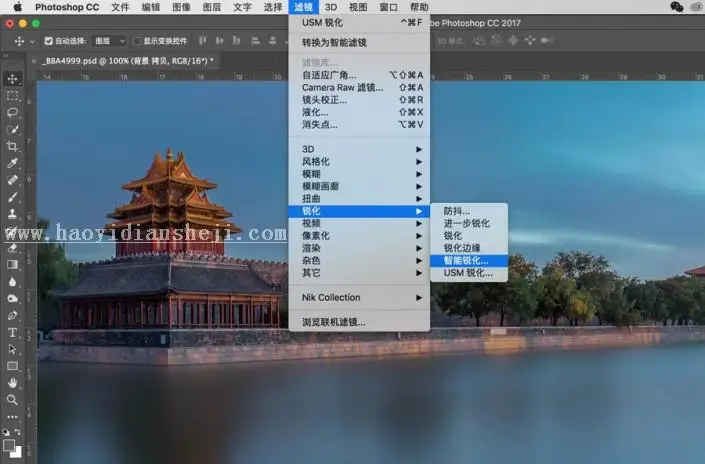Select the Gradient tool
The width and height of the screenshot is (705, 464).
(12, 264)
